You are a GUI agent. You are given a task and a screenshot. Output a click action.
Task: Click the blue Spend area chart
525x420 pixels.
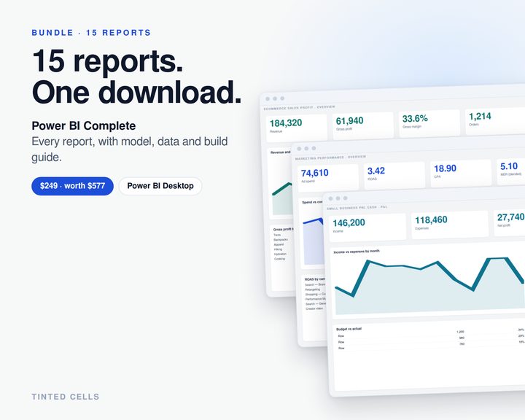[313, 241]
